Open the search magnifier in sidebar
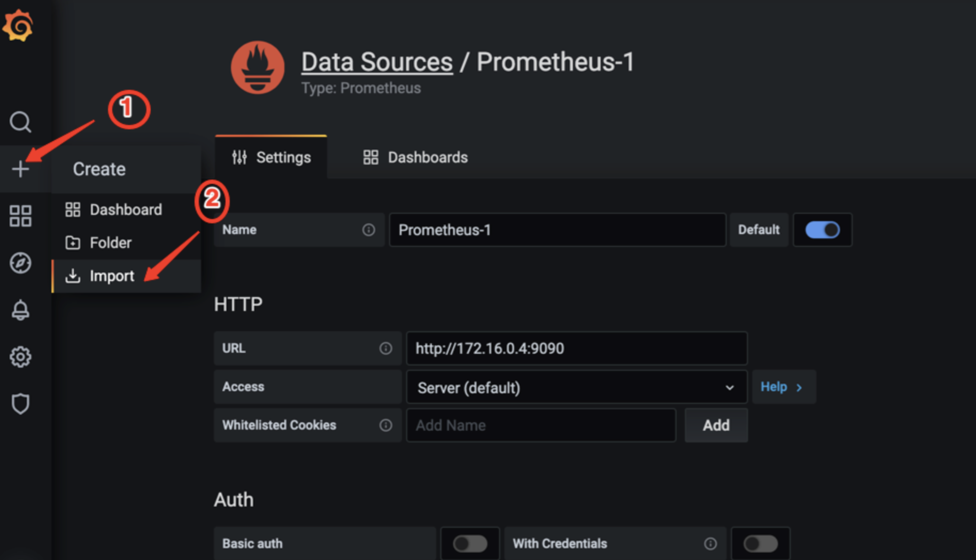The width and height of the screenshot is (976, 560). click(20, 122)
